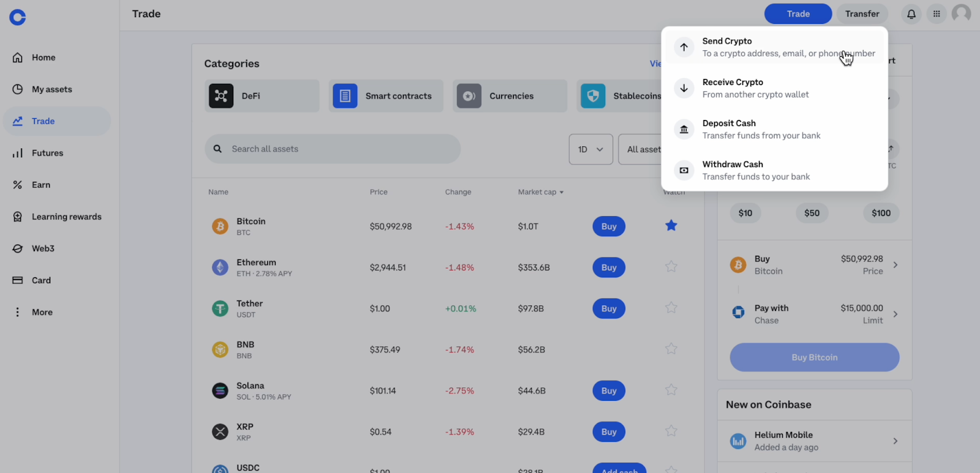Go to Futures in the sidebar
The width and height of the screenshot is (980, 473).
[57, 153]
